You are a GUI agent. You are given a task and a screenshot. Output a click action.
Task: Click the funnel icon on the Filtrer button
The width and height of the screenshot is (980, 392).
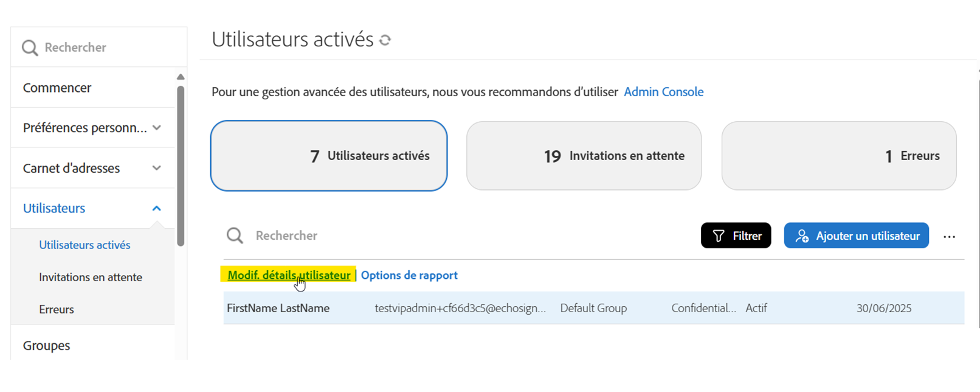tap(718, 236)
